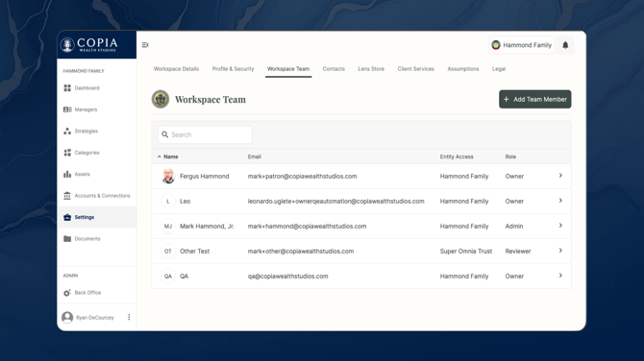Viewport: 644px width, 361px height.
Task: Click the Managers icon in the sidebar
Action: (67, 109)
